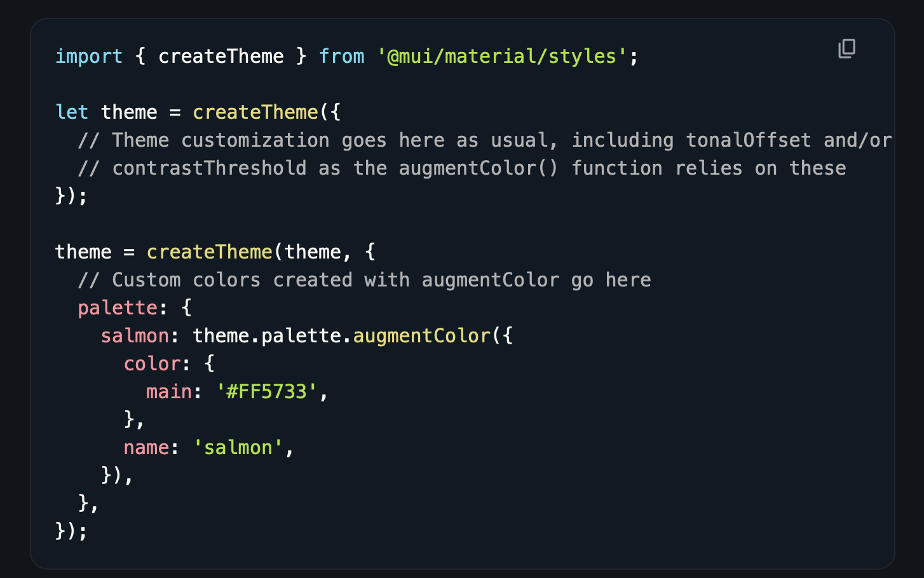Viewport: 924px width, 578px height.
Task: Click the 'from' keyword in the import statement
Action: coord(342,57)
